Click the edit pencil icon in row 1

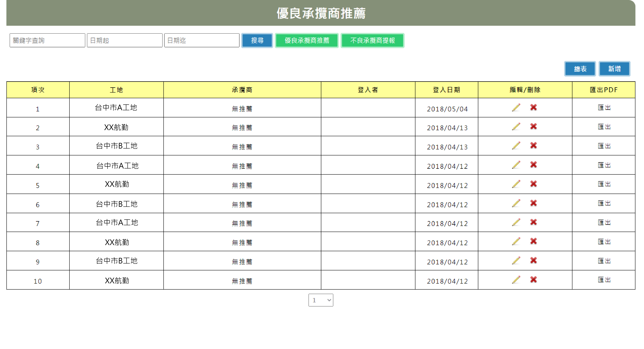[x=516, y=108]
